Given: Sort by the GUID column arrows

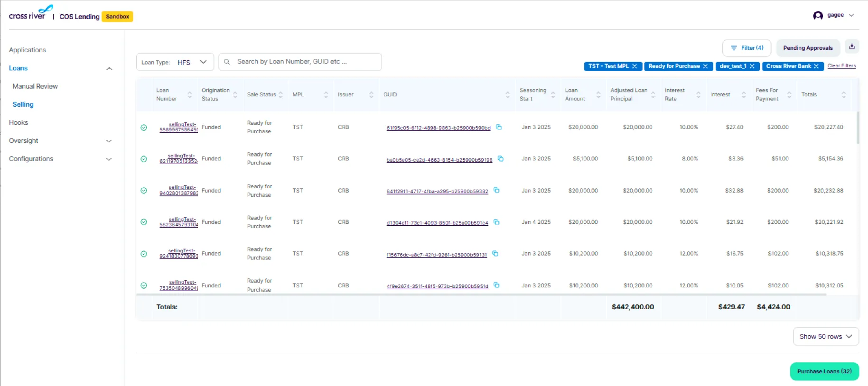Looking at the screenshot, I should (507, 94).
